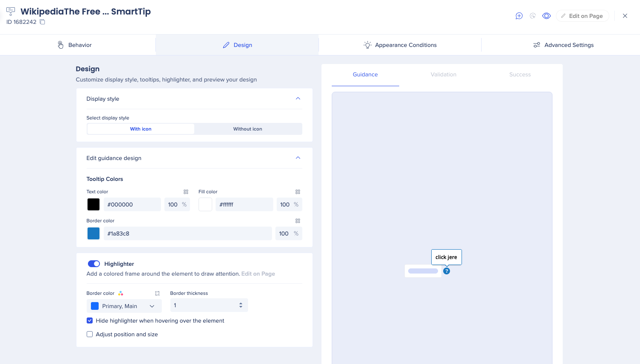Open the add comment icon in the header
The height and width of the screenshot is (364, 640).
point(519,16)
